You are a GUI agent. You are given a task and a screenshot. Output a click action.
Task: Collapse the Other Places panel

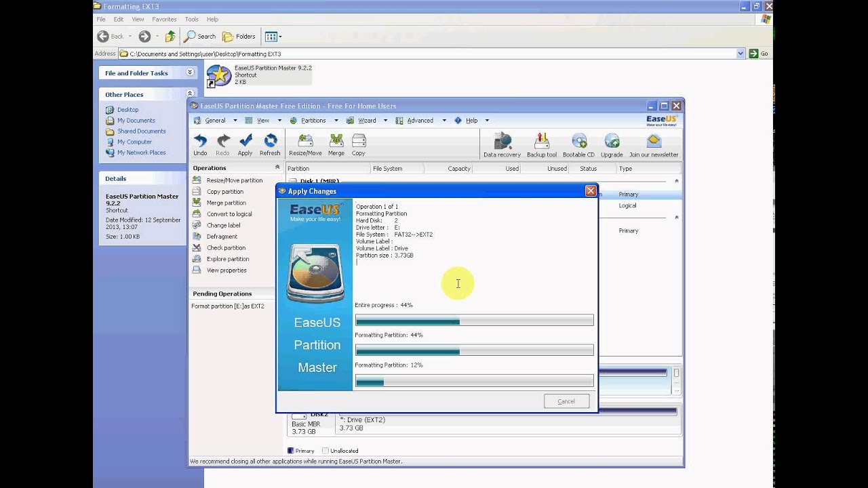click(x=190, y=94)
